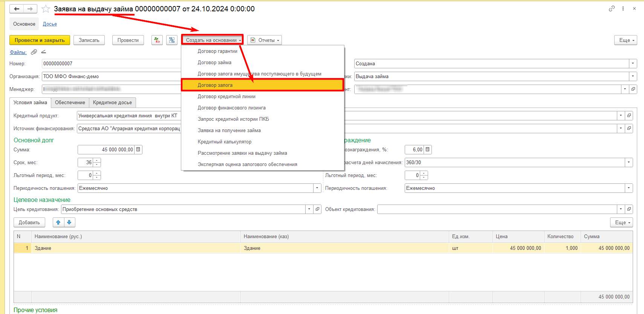Select Договор гарантии from the menu

pos(263,51)
